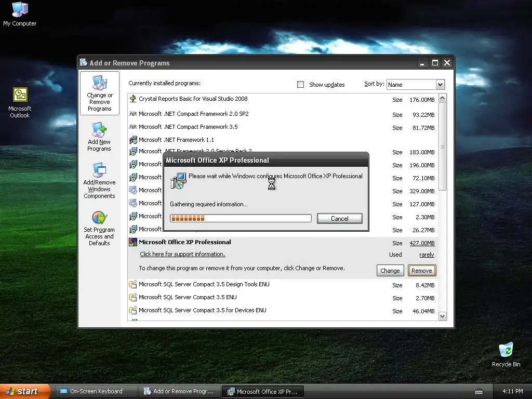Image resolution: width=532 pixels, height=399 pixels.
Task: Click the program list scroll up arrow
Action: pyautogui.click(x=443, y=98)
